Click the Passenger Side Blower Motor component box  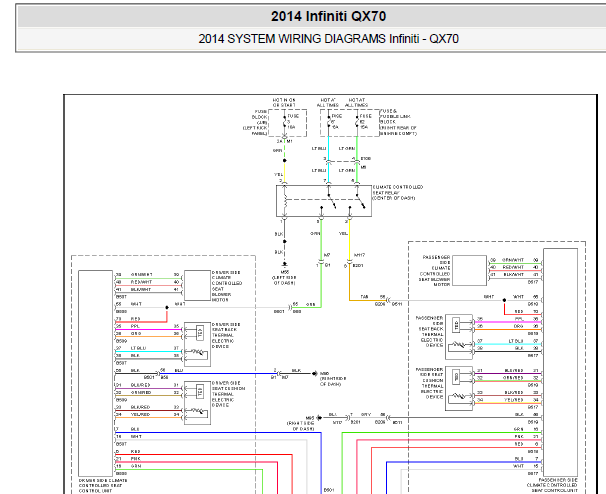coord(469,271)
